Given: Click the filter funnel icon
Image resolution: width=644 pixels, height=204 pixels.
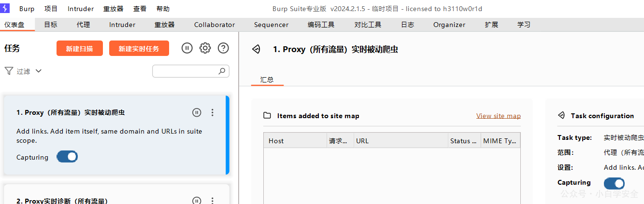Looking at the screenshot, I should pos(9,71).
